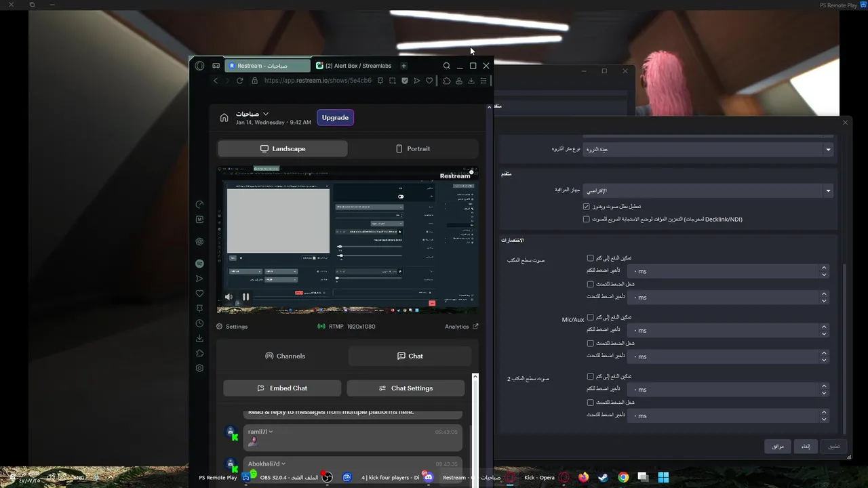The image size is (868, 488).
Task: Click the first Mic/Aux ms input field
Action: 728,330
